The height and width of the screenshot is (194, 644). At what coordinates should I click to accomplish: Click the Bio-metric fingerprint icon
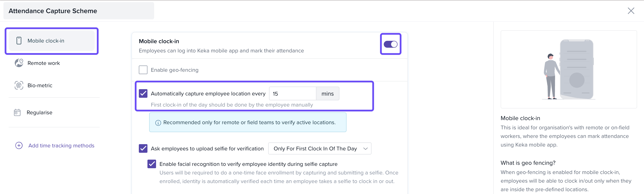(19, 85)
